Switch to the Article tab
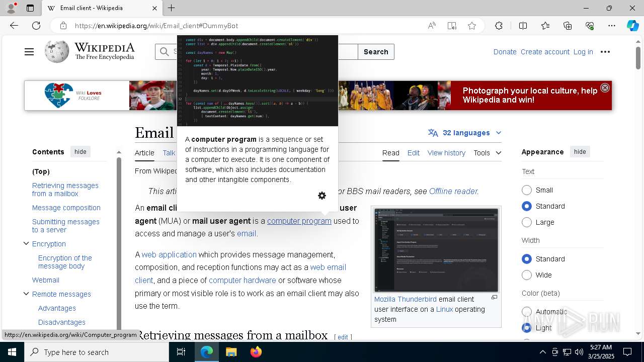 (144, 153)
